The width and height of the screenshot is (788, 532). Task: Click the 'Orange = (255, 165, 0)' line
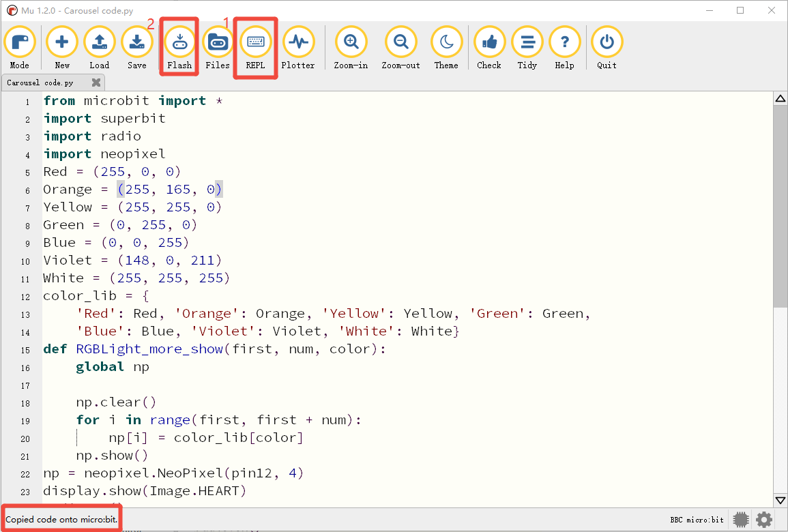coord(132,190)
